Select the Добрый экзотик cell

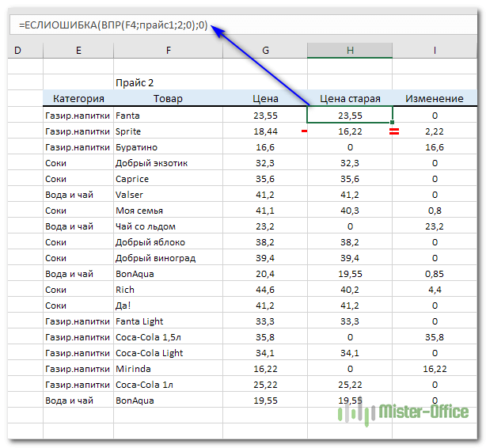click(169, 163)
